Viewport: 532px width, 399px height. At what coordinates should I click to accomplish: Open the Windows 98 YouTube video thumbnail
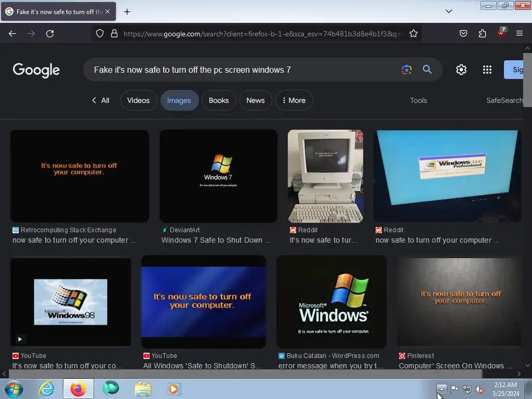pos(71,302)
